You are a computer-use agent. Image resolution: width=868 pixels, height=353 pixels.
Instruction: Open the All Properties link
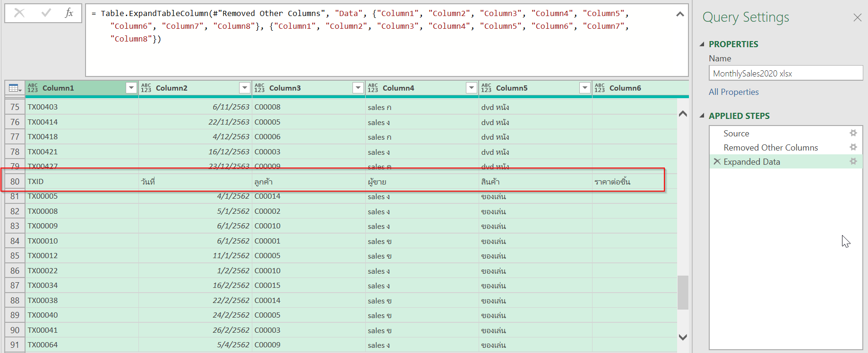(733, 92)
